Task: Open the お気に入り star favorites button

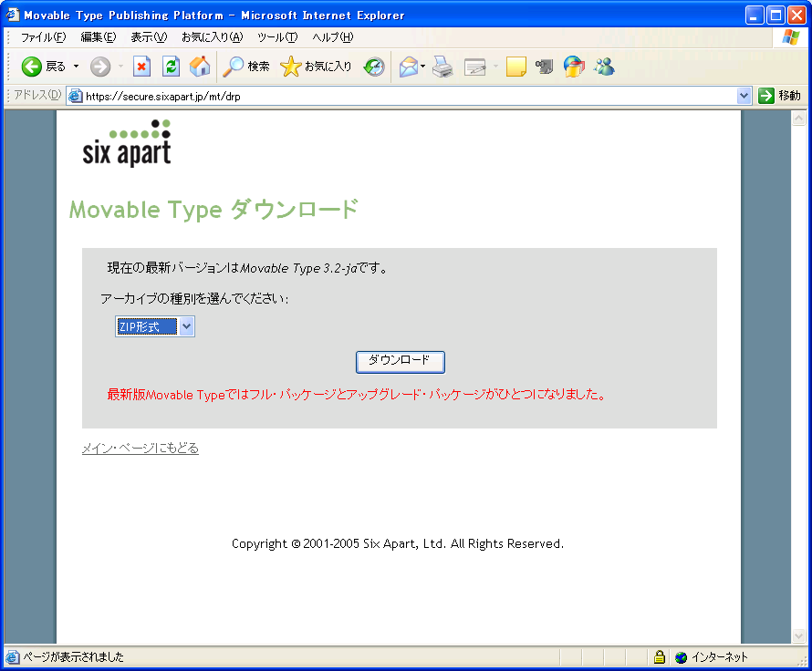Action: pos(316,67)
